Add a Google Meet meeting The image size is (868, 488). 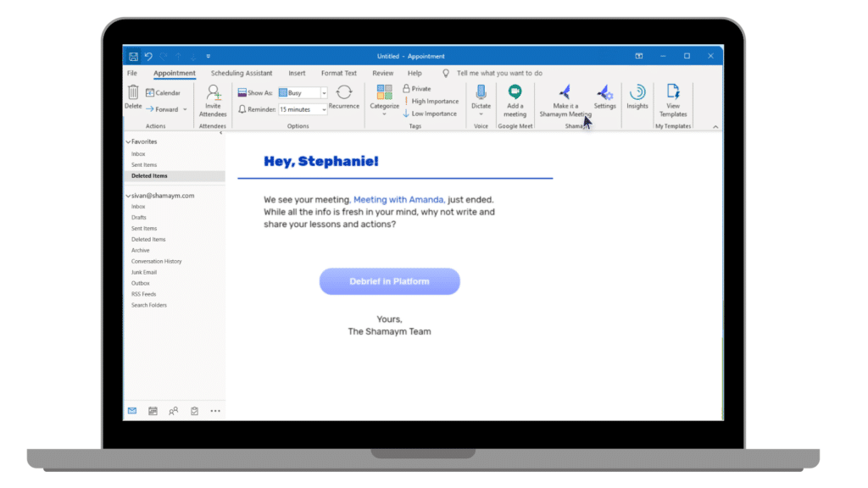pyautogui.click(x=515, y=101)
